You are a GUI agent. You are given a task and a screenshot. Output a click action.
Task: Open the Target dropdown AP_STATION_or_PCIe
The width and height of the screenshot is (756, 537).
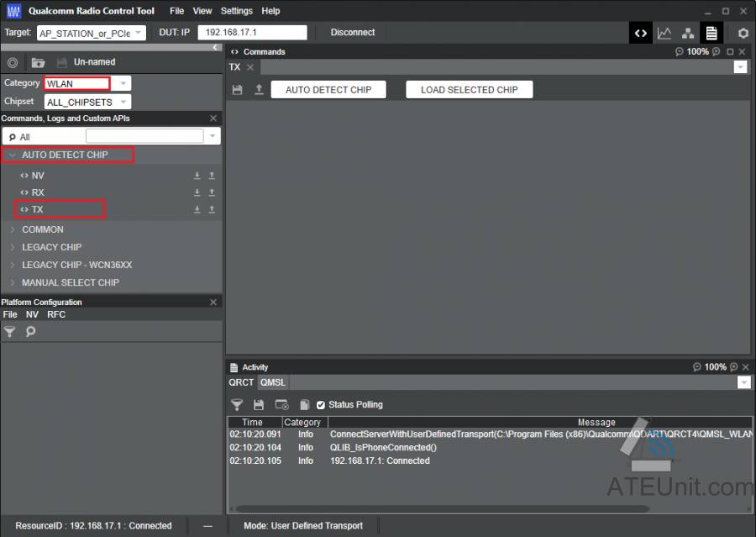coord(91,34)
